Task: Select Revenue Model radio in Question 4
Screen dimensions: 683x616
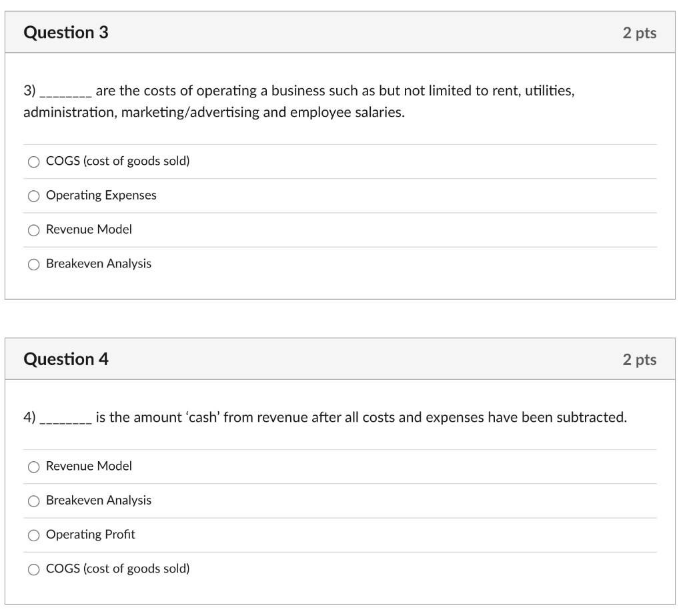Action: [x=33, y=467]
